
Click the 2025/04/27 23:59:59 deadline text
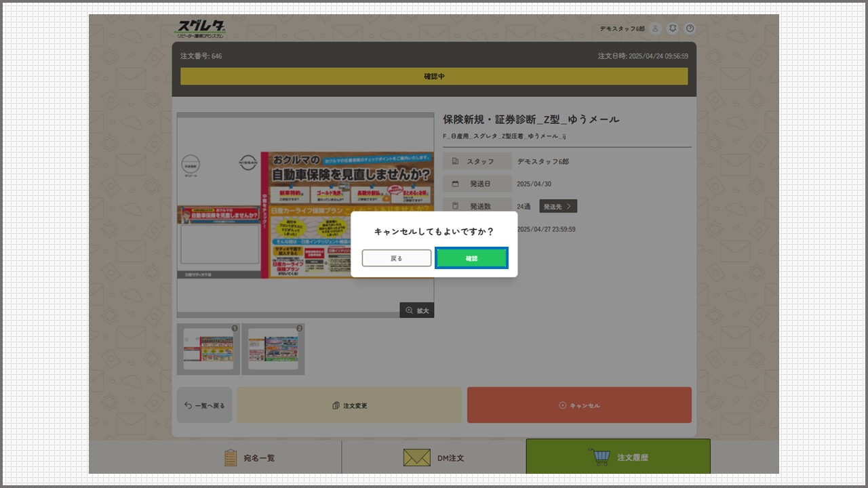546,229
